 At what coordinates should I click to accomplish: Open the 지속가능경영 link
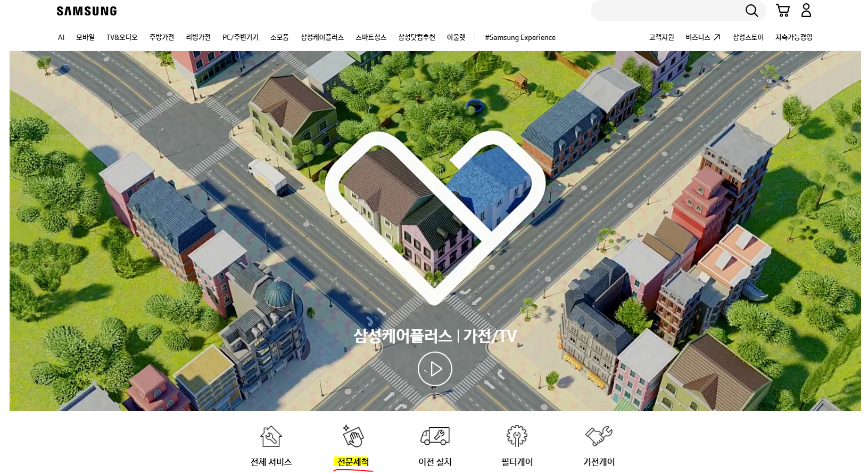click(x=793, y=37)
